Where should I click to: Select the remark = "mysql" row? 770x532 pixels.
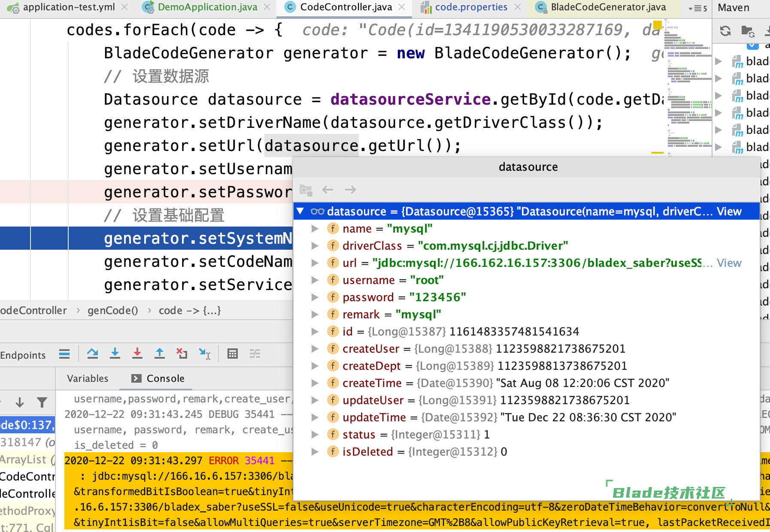(x=526, y=314)
